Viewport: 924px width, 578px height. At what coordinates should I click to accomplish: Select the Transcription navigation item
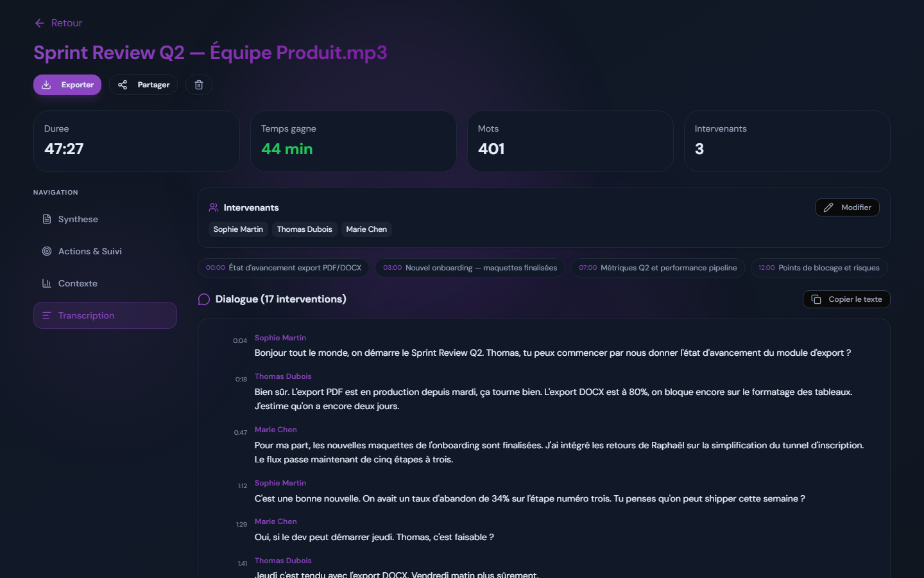point(105,315)
